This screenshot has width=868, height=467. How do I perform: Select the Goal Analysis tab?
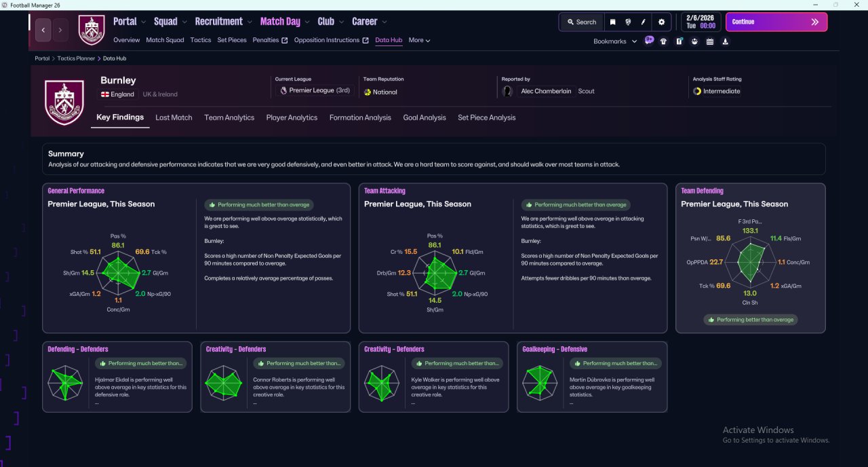[425, 117]
